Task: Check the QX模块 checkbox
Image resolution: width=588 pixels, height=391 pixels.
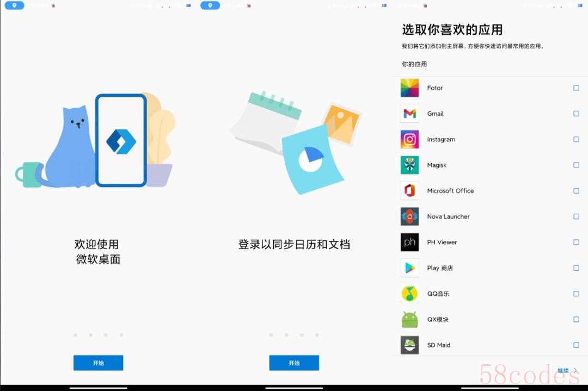Action: pos(576,320)
